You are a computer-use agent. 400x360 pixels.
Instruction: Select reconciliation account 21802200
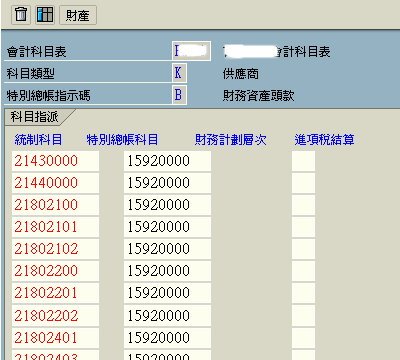55,271
